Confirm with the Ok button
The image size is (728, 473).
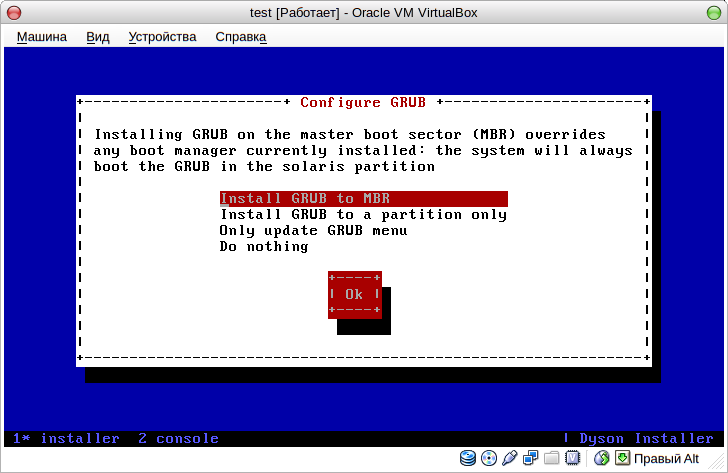tap(355, 295)
